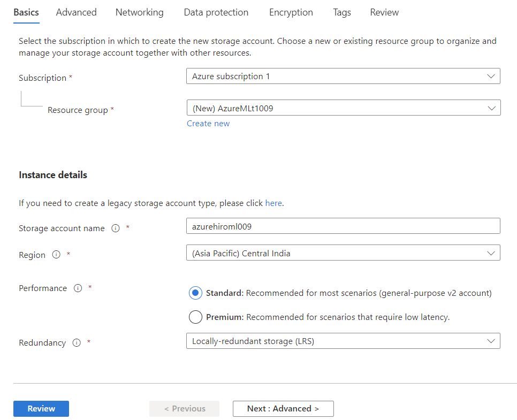The height and width of the screenshot is (420, 517).
Task: Select the Tags tab
Action: (x=342, y=12)
